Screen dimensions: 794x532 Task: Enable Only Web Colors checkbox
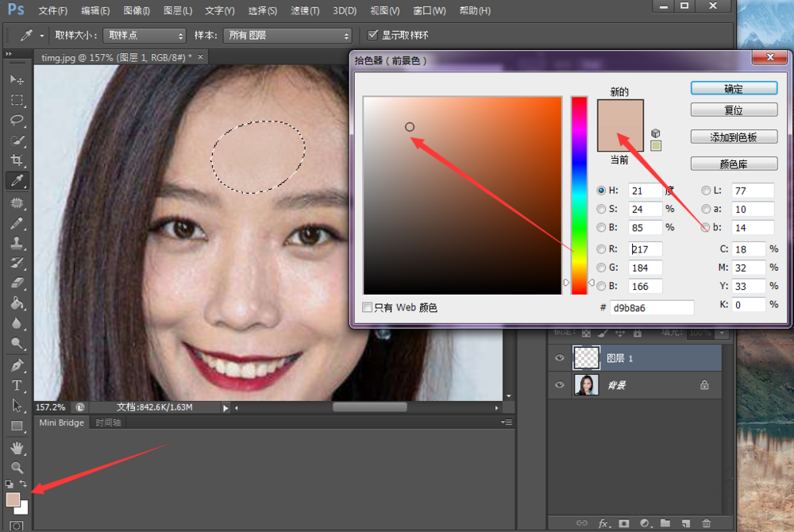coord(367,307)
